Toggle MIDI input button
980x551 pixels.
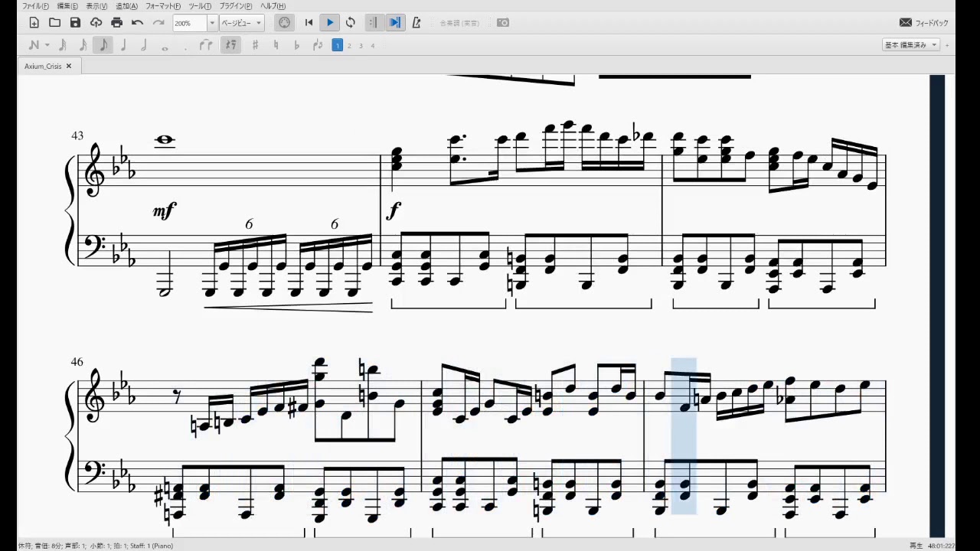[x=284, y=23]
